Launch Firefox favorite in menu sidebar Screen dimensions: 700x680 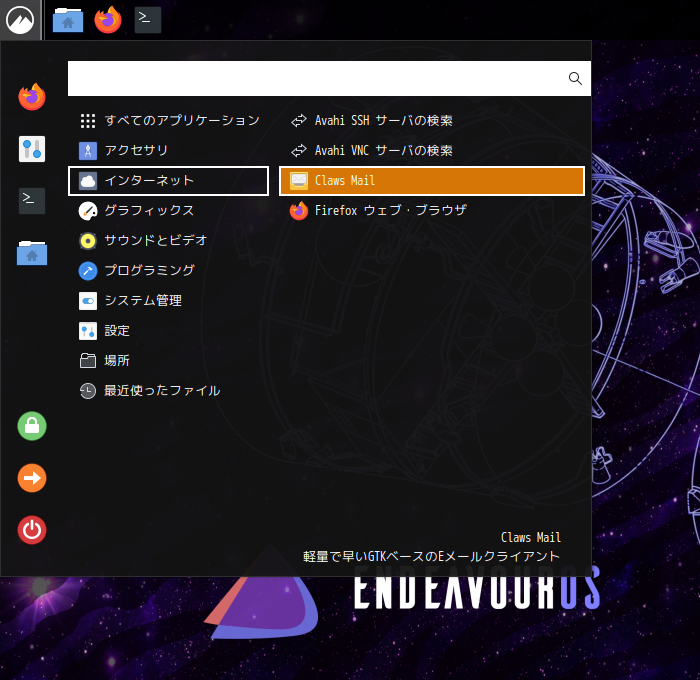[x=32, y=97]
